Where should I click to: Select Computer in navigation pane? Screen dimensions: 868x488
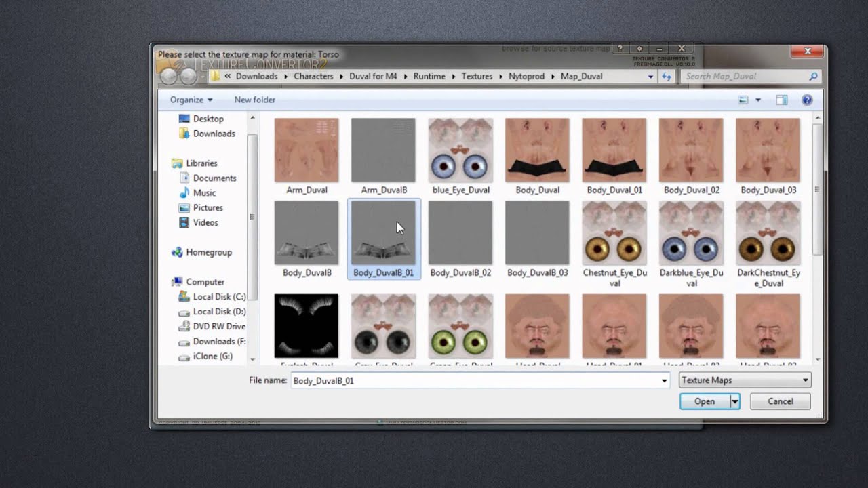[198, 282]
